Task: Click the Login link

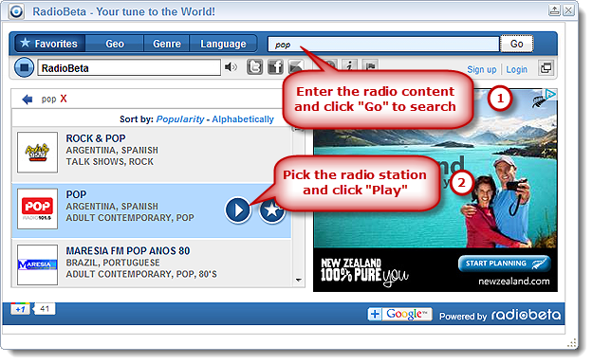Action: 516,69
